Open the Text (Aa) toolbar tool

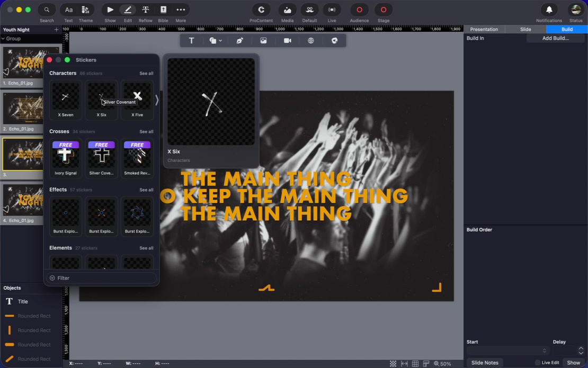68,10
